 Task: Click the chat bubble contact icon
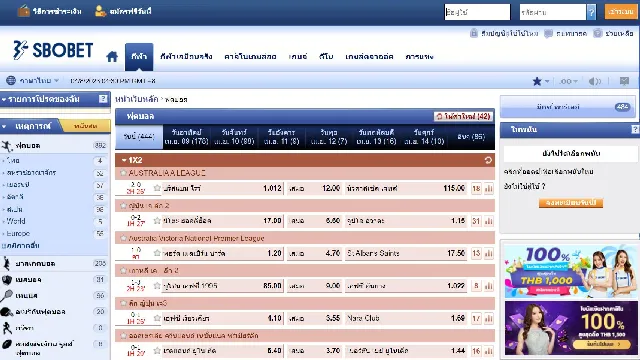(x=549, y=33)
